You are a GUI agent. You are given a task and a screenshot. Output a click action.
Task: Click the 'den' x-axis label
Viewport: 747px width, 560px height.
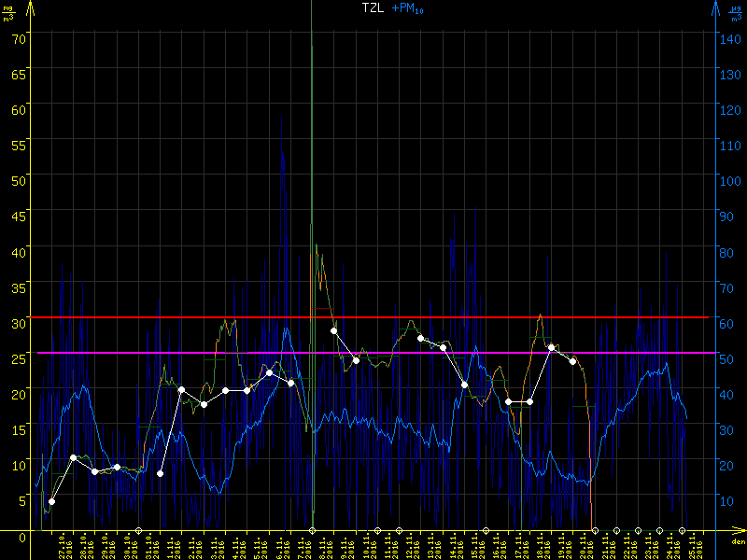coord(737,543)
